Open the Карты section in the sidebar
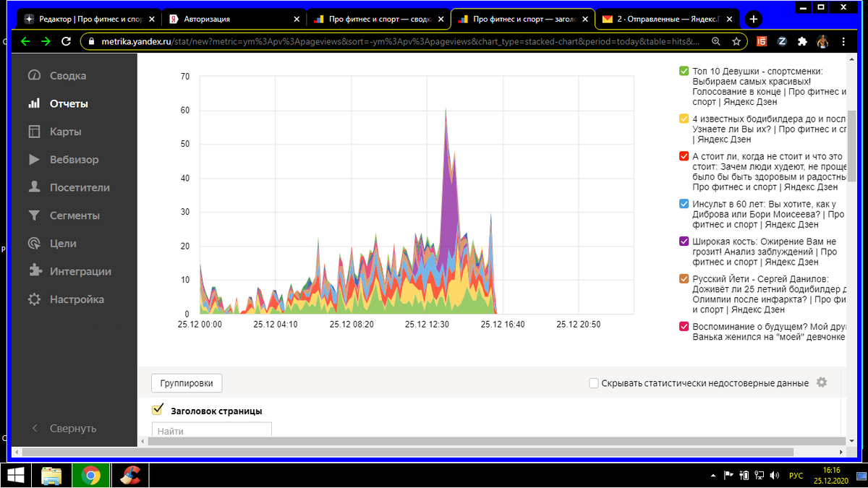Screen dimensions: 868x488 click(65, 132)
